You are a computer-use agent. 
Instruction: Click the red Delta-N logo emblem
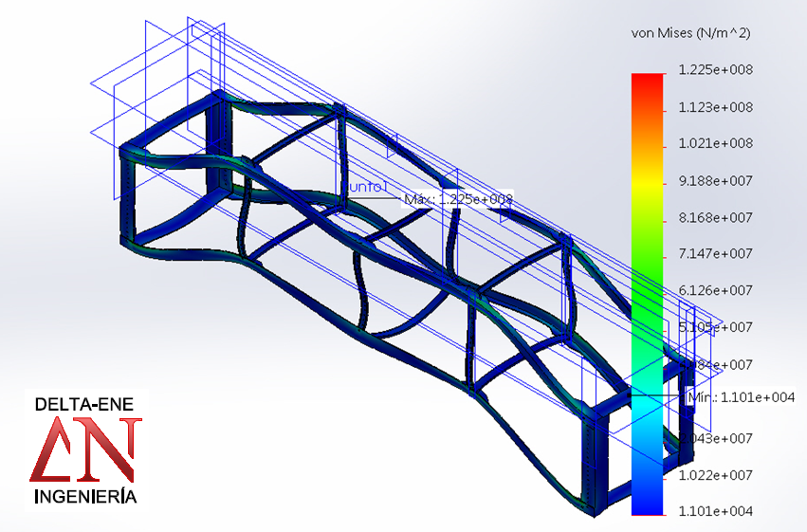85,449
